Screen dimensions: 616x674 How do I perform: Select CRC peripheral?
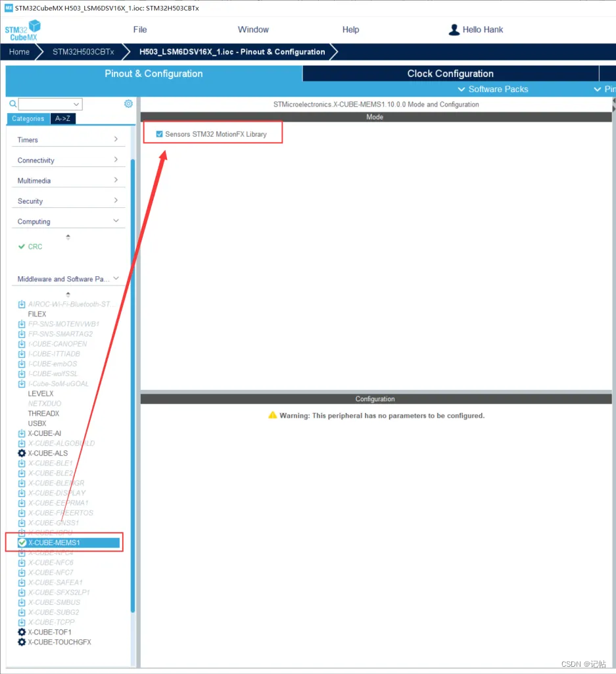35,247
